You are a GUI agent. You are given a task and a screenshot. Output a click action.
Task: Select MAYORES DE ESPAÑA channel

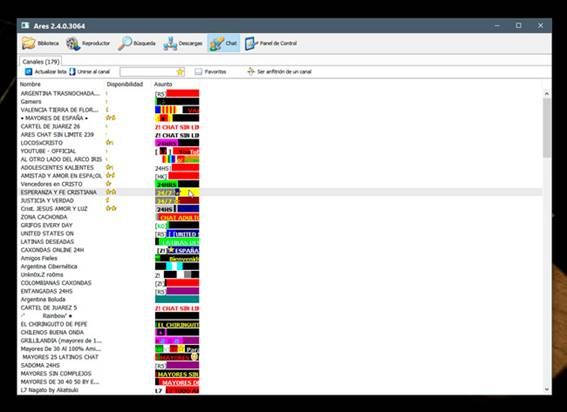[x=54, y=118]
